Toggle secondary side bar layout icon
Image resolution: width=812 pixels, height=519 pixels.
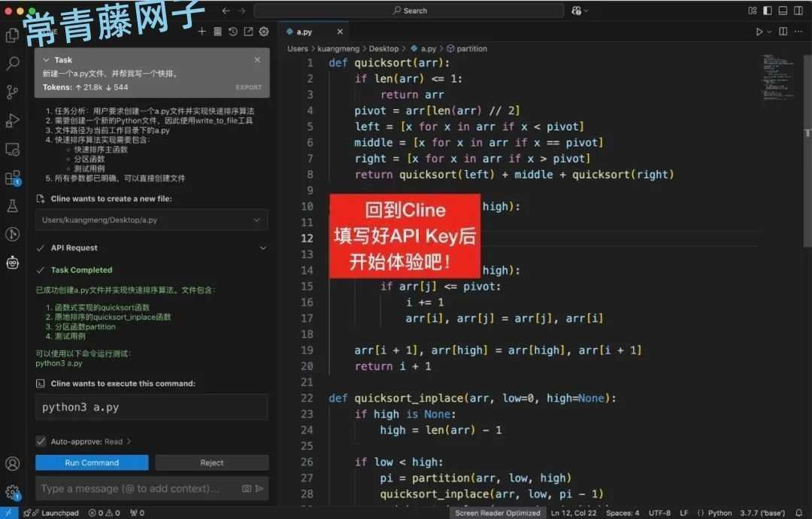798,11
